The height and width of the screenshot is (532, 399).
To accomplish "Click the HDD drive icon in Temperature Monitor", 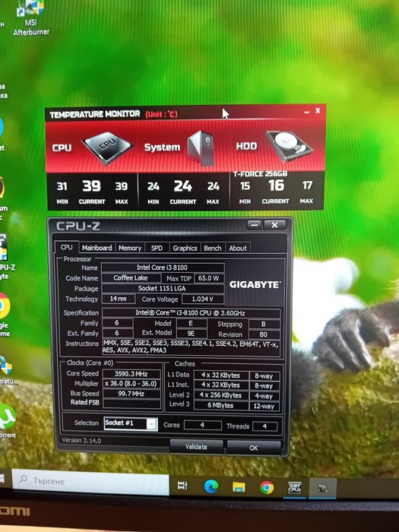I will pyautogui.click(x=289, y=147).
